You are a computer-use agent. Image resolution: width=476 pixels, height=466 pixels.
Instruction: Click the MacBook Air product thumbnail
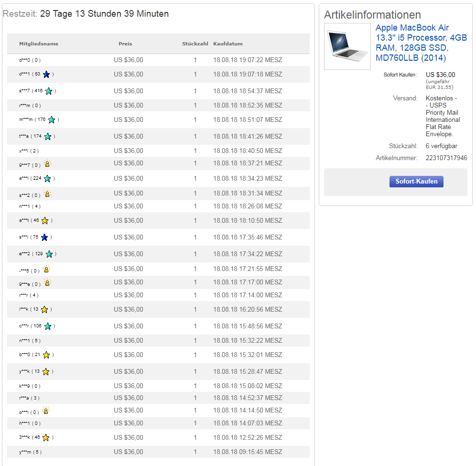(x=347, y=46)
